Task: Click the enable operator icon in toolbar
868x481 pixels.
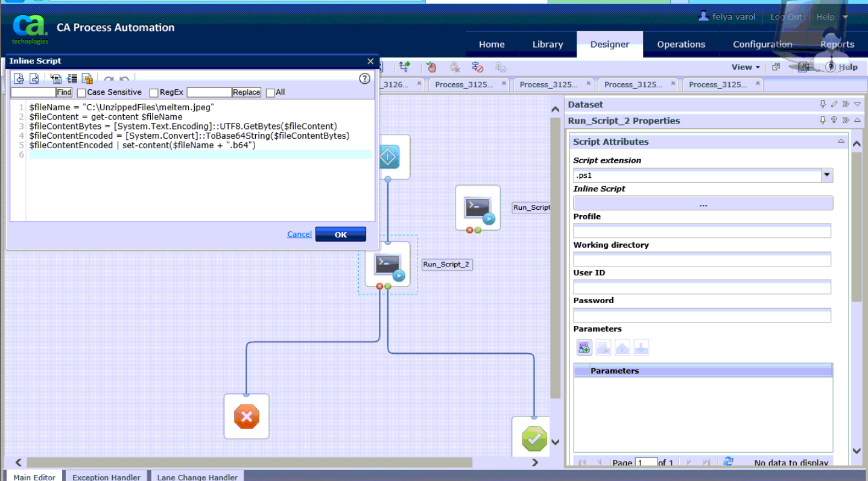Action: [501, 67]
